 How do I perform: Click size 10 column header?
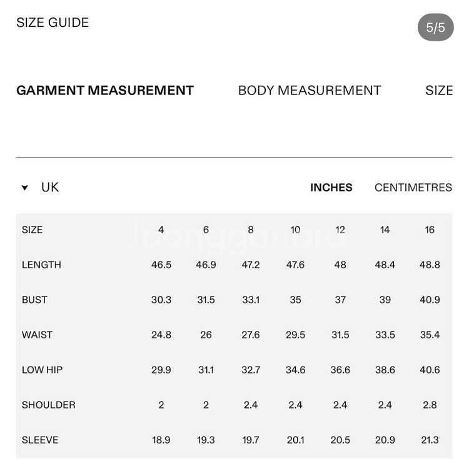point(295,230)
